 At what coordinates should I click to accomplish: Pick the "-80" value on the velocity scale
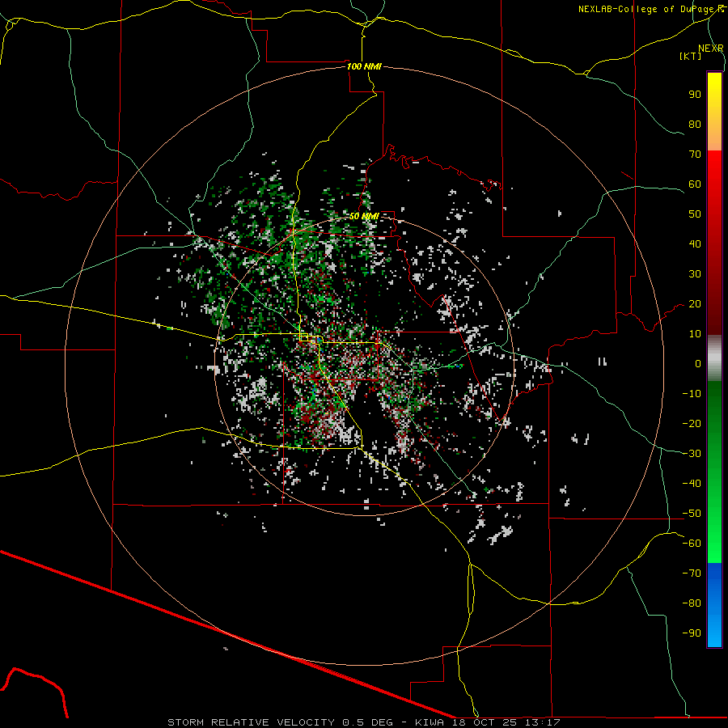(692, 603)
